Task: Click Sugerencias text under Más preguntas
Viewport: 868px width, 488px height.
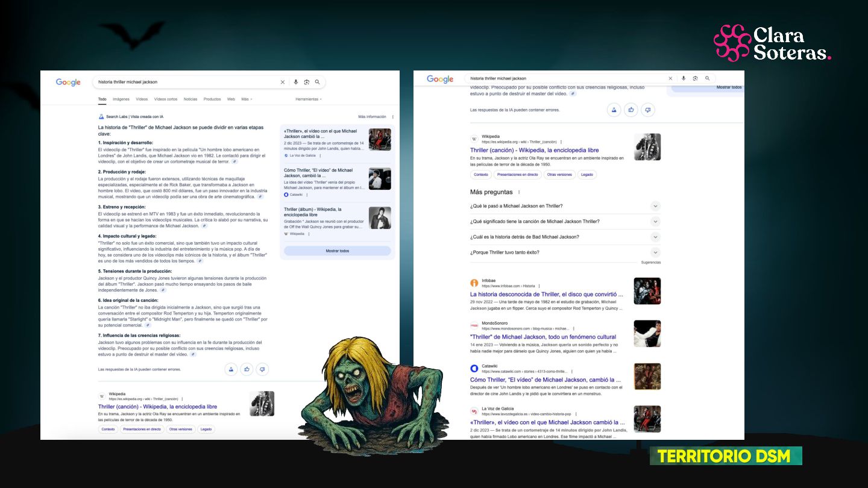Action: (x=651, y=263)
